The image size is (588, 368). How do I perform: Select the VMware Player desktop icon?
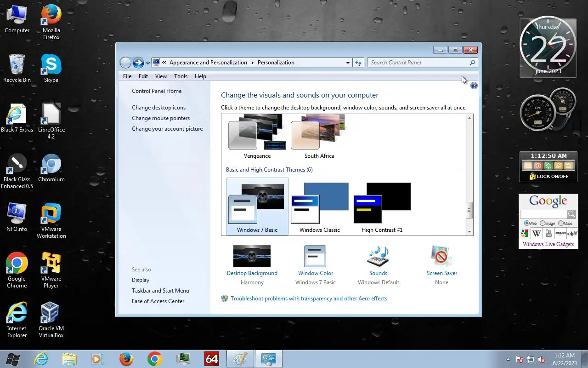51,270
